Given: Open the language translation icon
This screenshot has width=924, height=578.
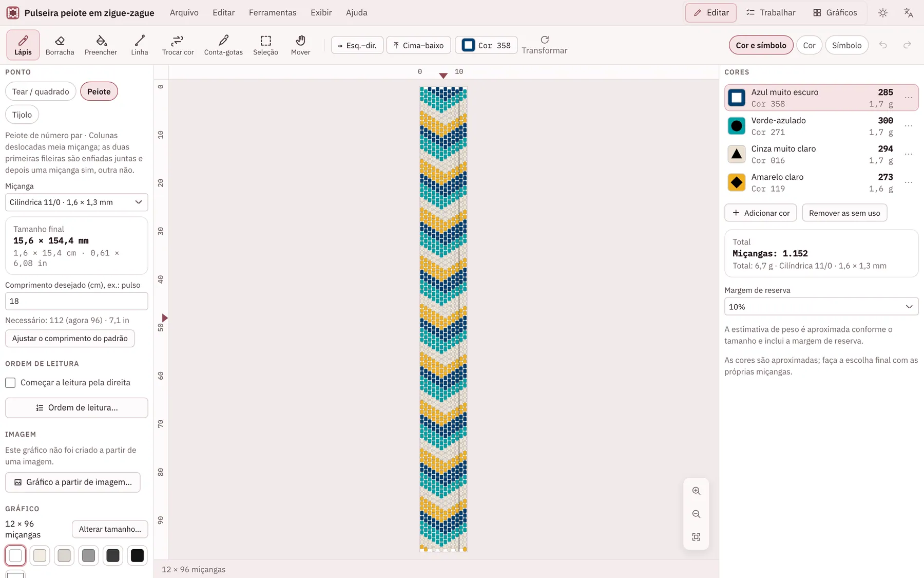Looking at the screenshot, I should pyautogui.click(x=908, y=13).
